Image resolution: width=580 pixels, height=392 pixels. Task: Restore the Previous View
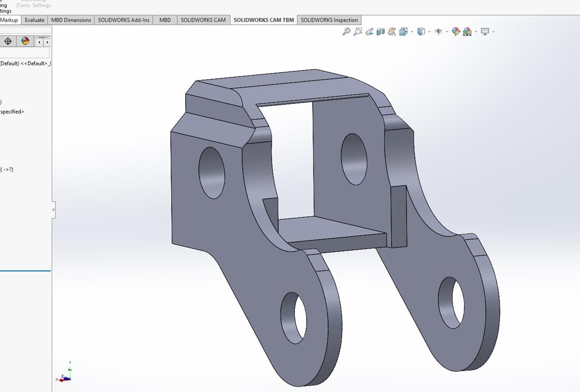(369, 32)
